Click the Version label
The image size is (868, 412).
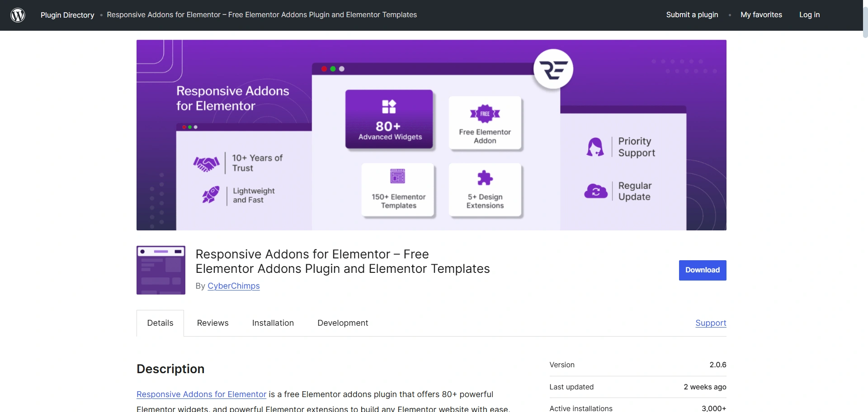pyautogui.click(x=562, y=365)
